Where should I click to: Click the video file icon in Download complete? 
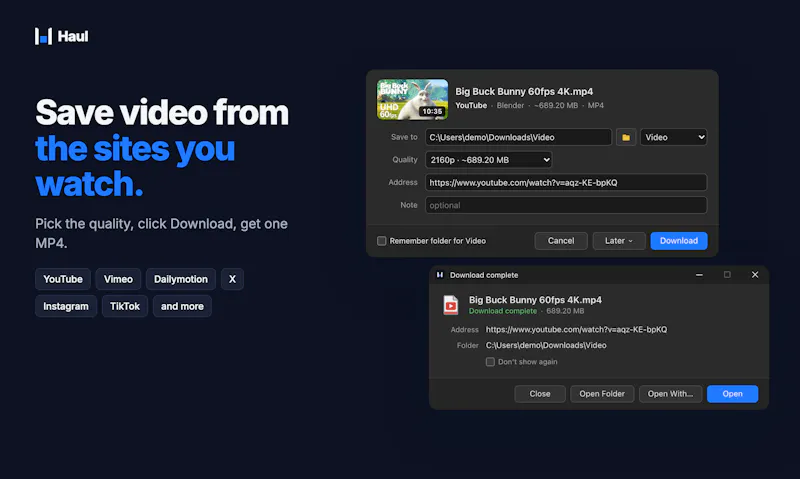click(x=451, y=305)
